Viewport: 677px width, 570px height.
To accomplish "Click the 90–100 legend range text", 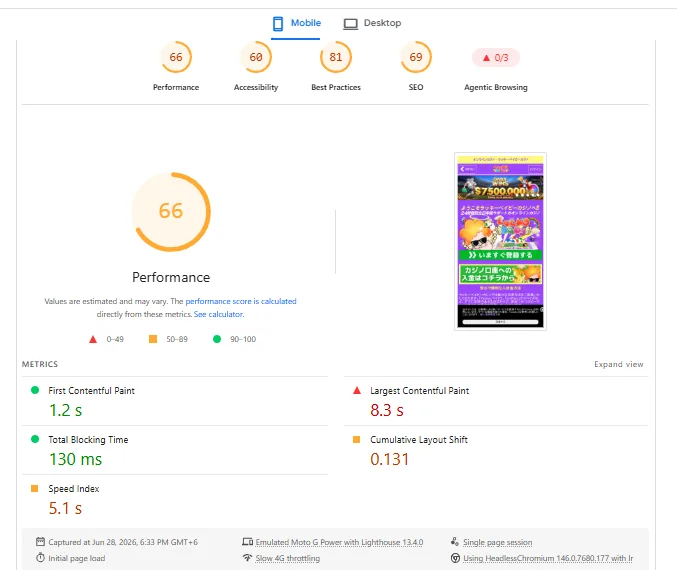I will click(x=243, y=339).
